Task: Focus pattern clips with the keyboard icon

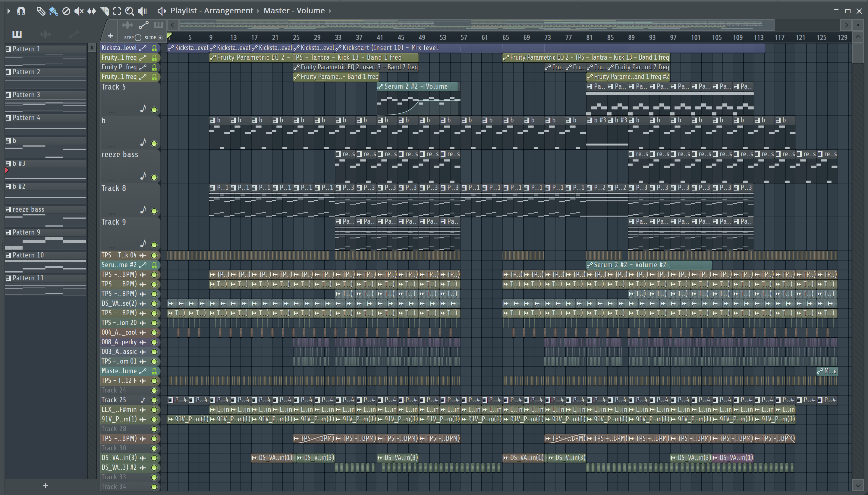Action: (158, 25)
